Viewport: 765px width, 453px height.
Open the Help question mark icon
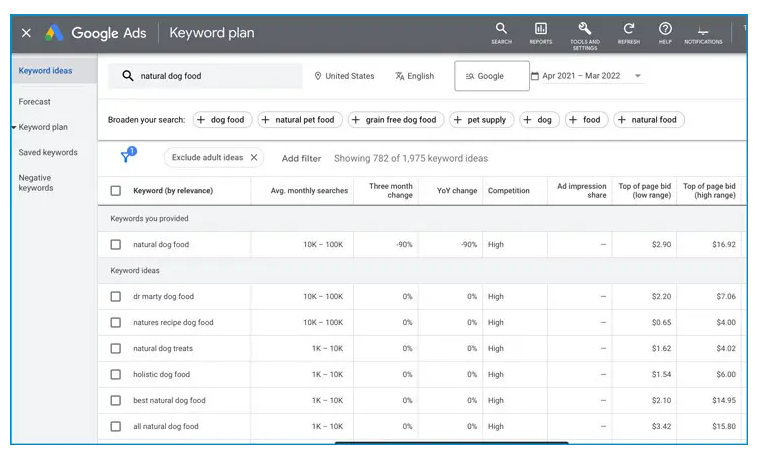coord(665,29)
